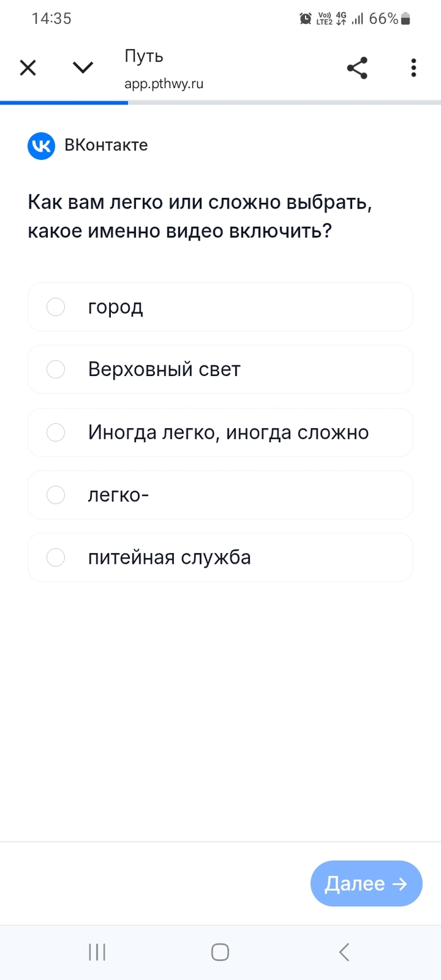This screenshot has width=441, height=980.
Task: Tap the signal strength icon in the status bar
Action: [x=356, y=18]
